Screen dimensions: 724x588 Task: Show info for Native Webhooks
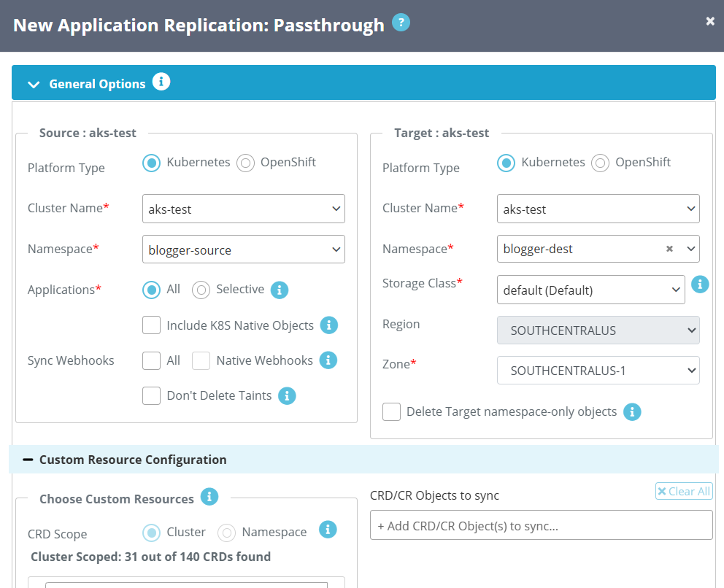(x=328, y=360)
